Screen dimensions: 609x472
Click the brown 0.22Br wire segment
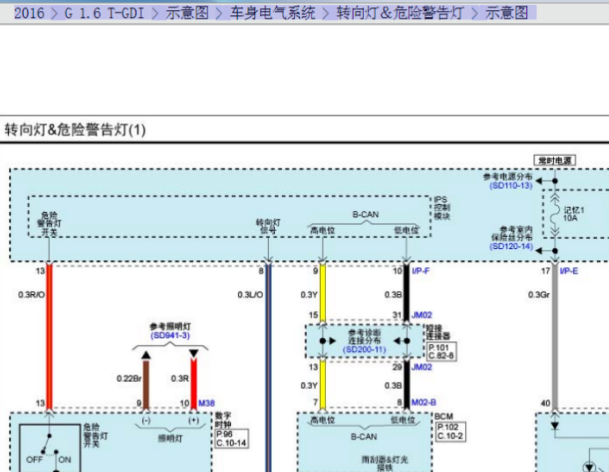(x=146, y=385)
